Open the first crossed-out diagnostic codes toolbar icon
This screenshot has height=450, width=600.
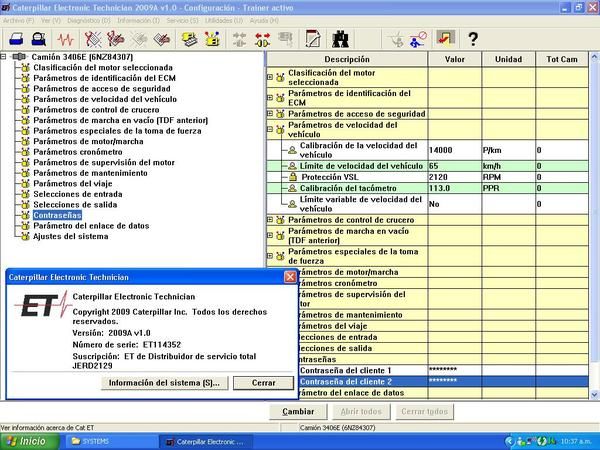click(x=93, y=39)
